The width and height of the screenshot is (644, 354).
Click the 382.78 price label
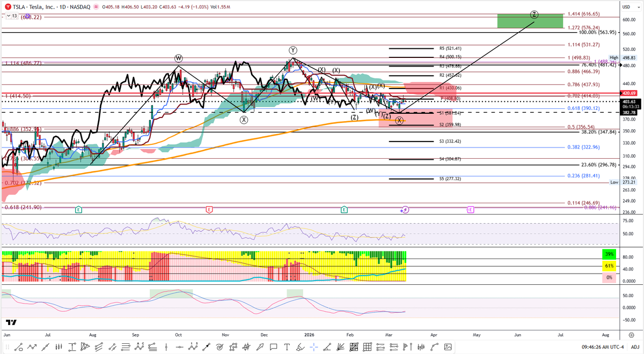(629, 113)
